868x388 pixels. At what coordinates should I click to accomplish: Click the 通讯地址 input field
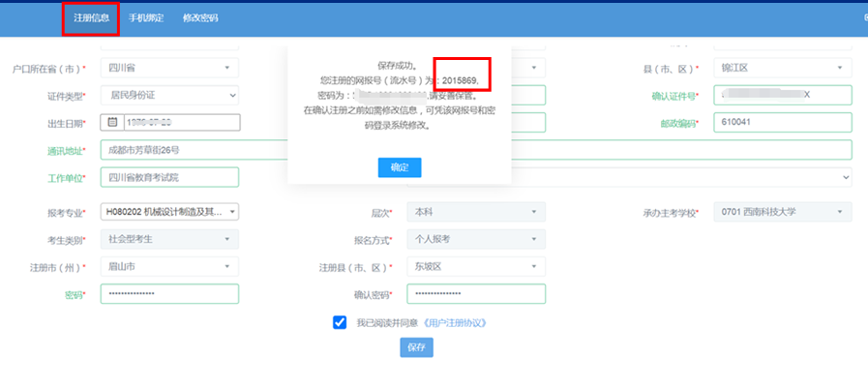pyautogui.click(x=194, y=150)
